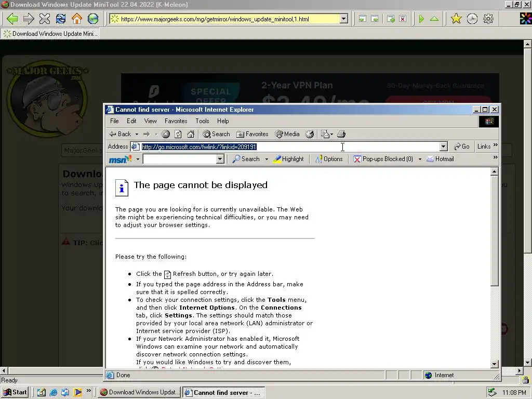The image size is (532, 399).
Task: Open Internet Explorer Tools menu
Action: coord(202,121)
